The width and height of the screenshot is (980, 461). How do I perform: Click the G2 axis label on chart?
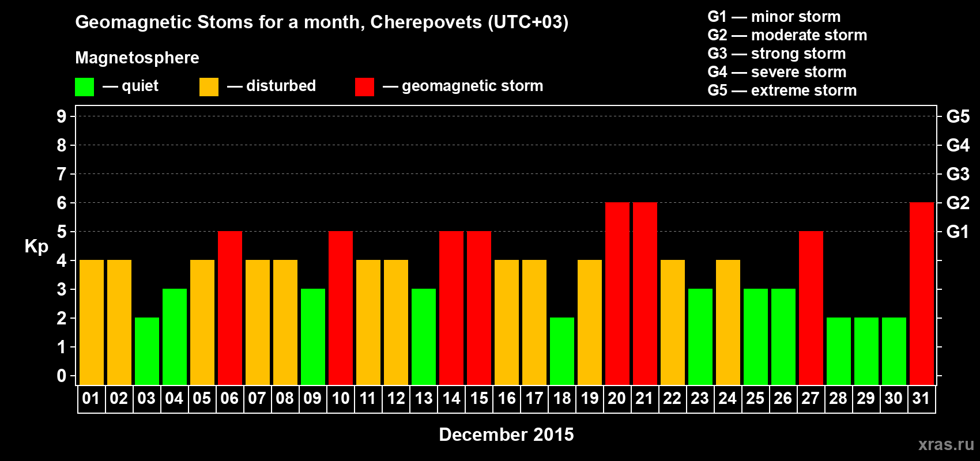(x=958, y=203)
